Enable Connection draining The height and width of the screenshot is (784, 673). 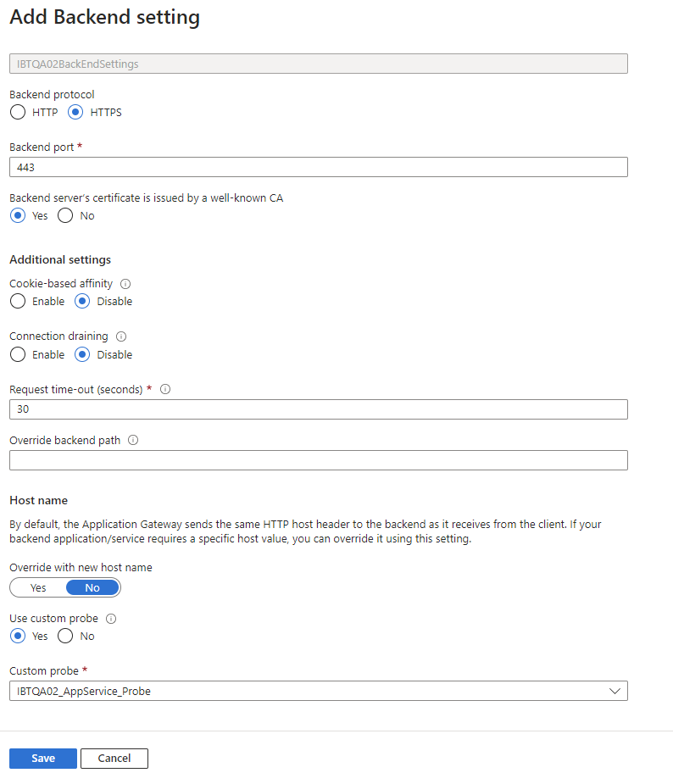coord(17,354)
